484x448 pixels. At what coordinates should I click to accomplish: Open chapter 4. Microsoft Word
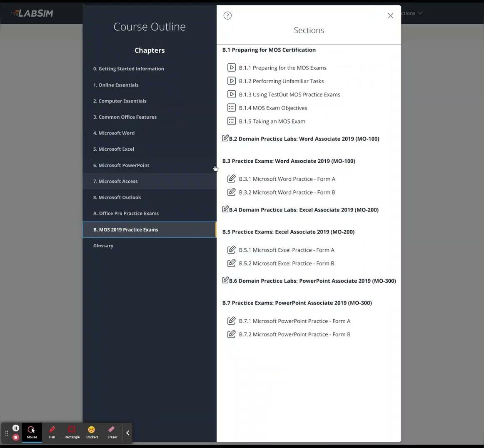point(150,133)
